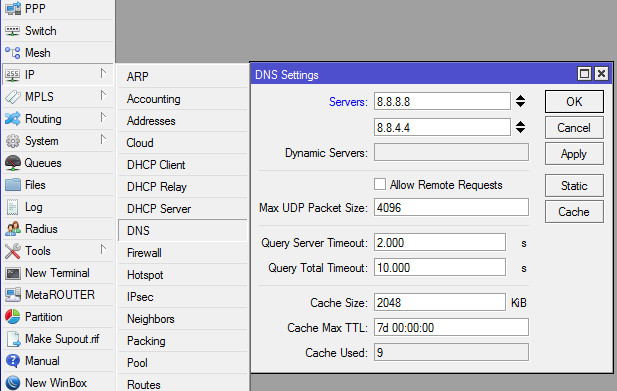Click the Log icon
Screen dimensions: 617x391
point(13,207)
